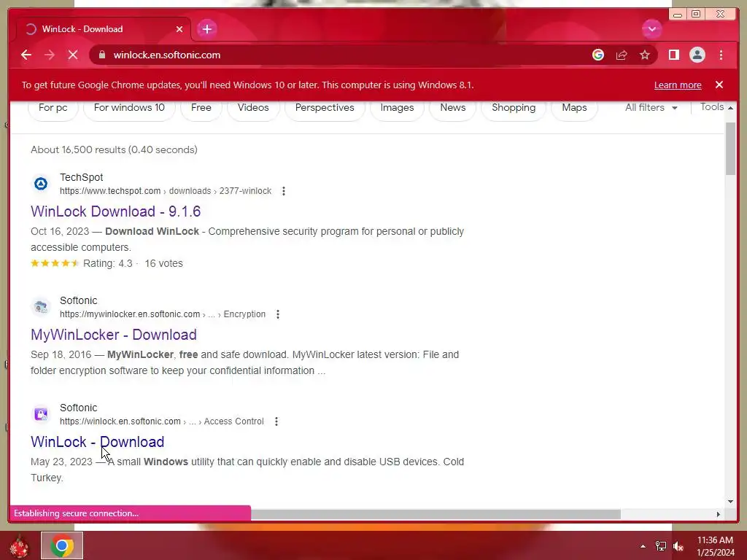Click the muted volume tray icon

(678, 546)
